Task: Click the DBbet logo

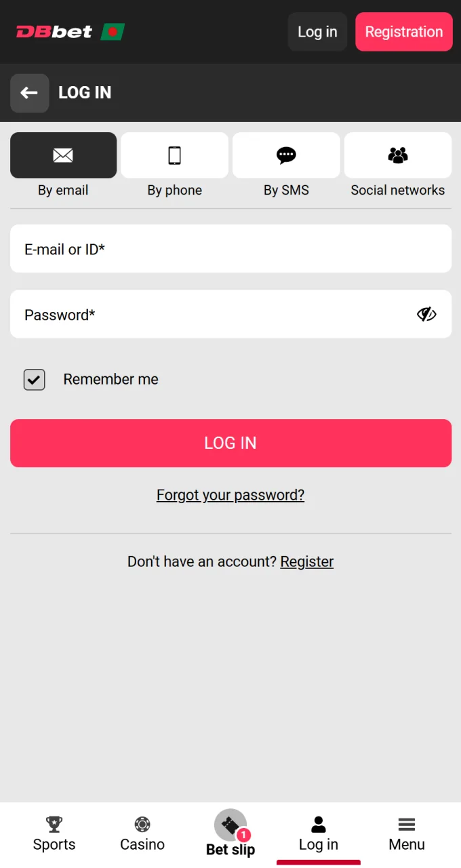Action: (70, 31)
